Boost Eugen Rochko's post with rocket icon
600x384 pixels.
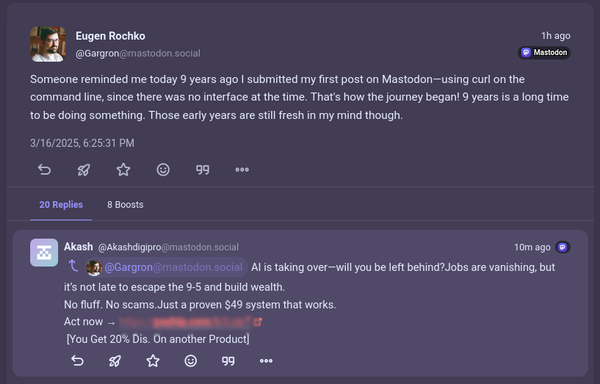pos(84,169)
